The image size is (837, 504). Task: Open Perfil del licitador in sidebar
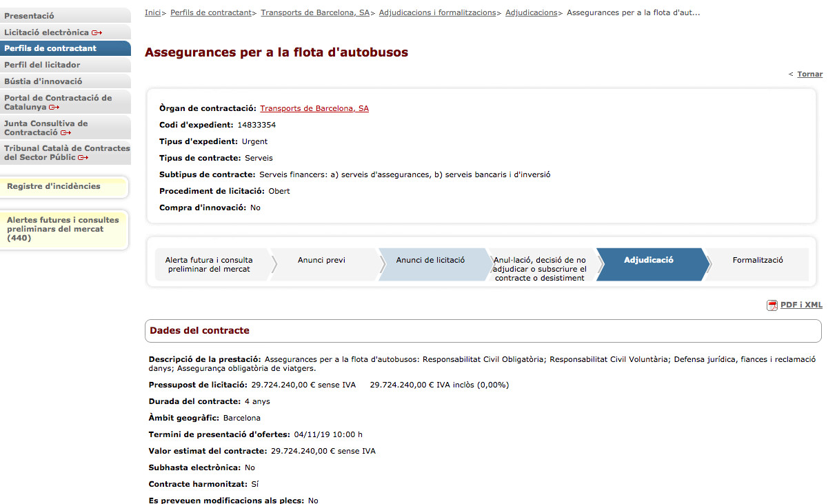coord(42,65)
